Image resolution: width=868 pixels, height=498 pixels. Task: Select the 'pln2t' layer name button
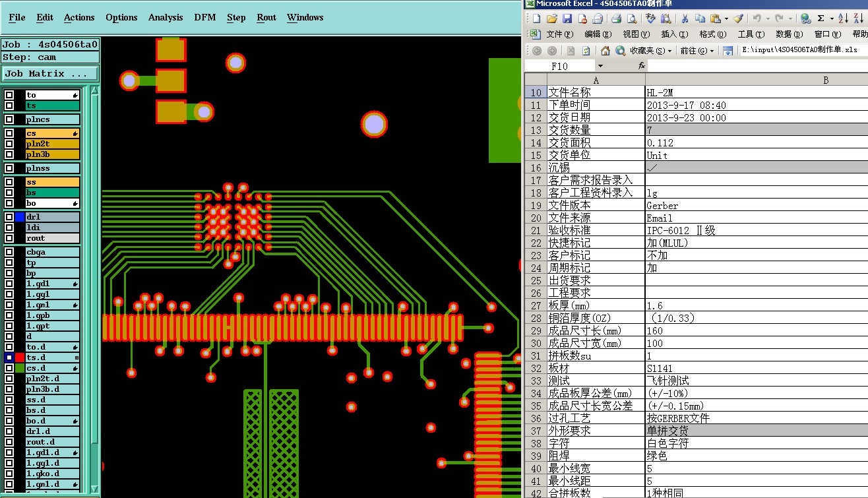click(53, 144)
